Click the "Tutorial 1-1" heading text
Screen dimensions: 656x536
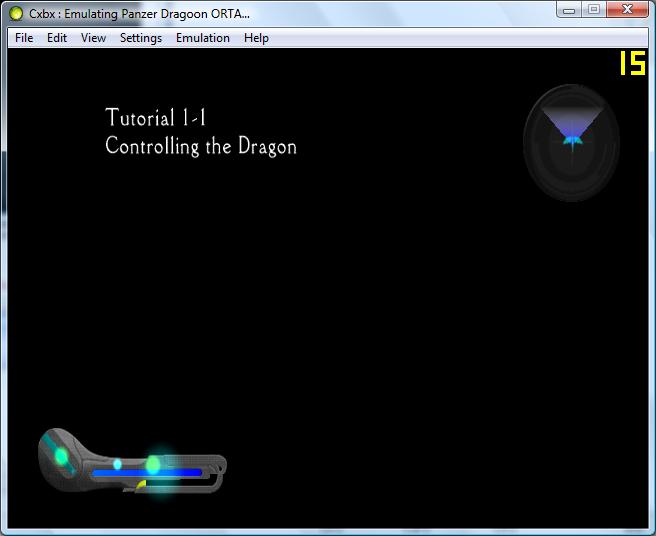tap(155, 118)
